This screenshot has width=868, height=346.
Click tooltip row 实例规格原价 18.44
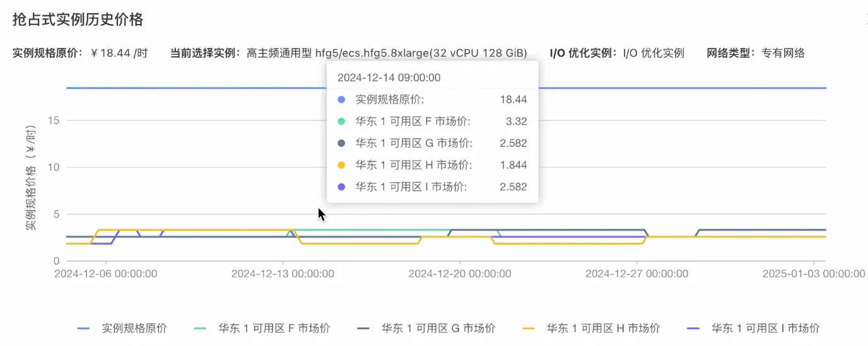pos(432,100)
